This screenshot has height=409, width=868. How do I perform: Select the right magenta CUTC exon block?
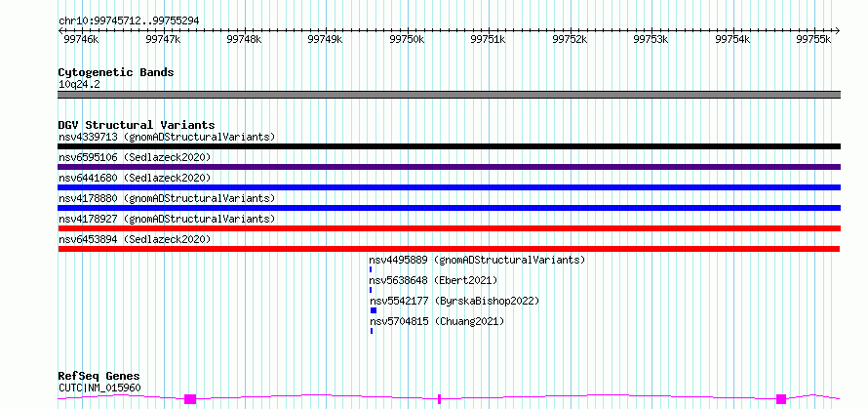tap(781, 399)
